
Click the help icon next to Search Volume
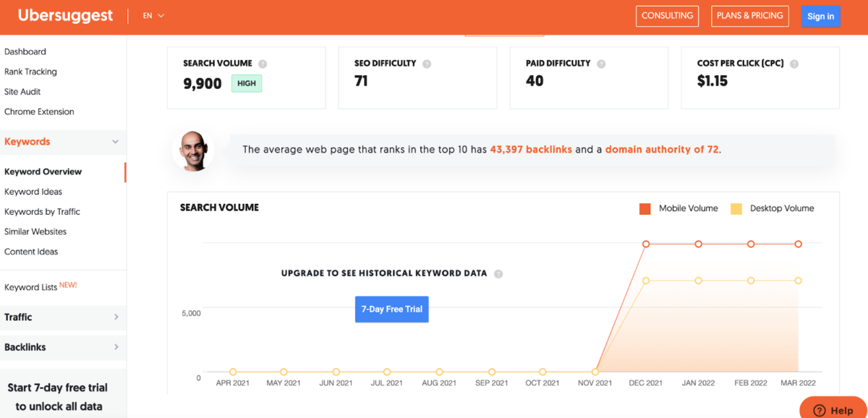pos(263,64)
